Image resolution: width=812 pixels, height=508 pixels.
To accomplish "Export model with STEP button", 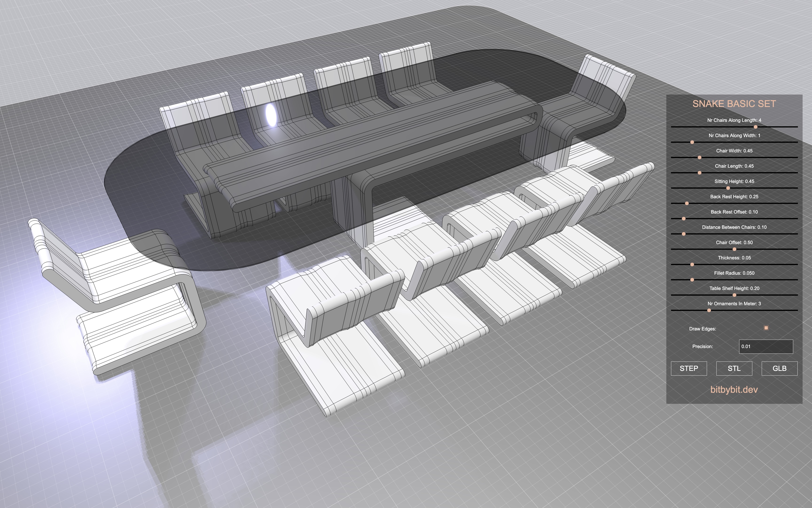I will [689, 369].
